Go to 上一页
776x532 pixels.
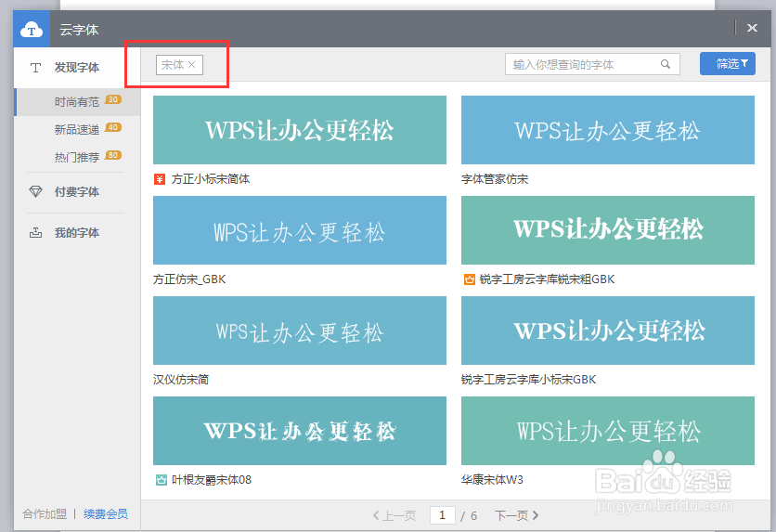click(394, 515)
